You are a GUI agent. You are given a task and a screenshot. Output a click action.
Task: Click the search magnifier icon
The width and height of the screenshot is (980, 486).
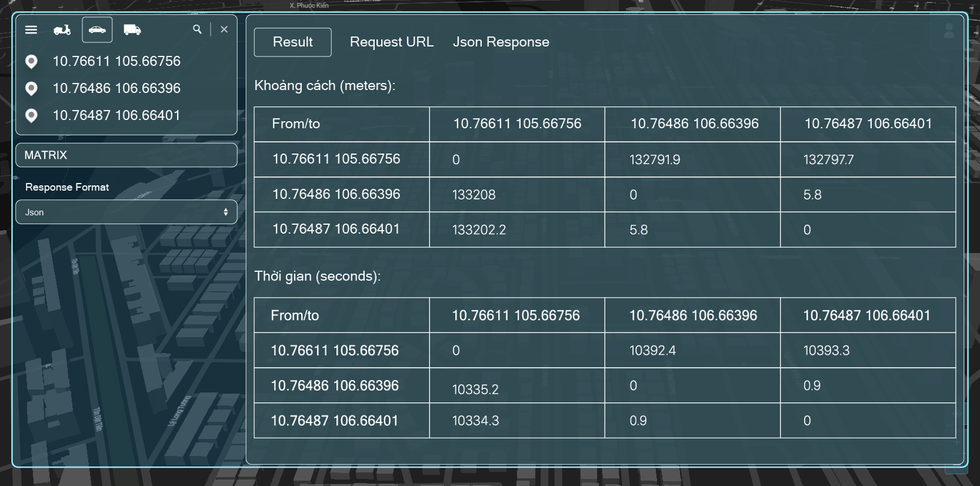pos(197,29)
